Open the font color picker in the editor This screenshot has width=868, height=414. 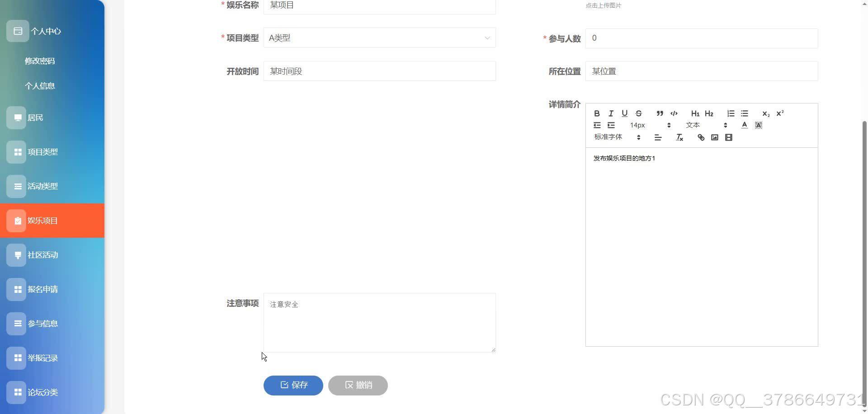pos(745,125)
